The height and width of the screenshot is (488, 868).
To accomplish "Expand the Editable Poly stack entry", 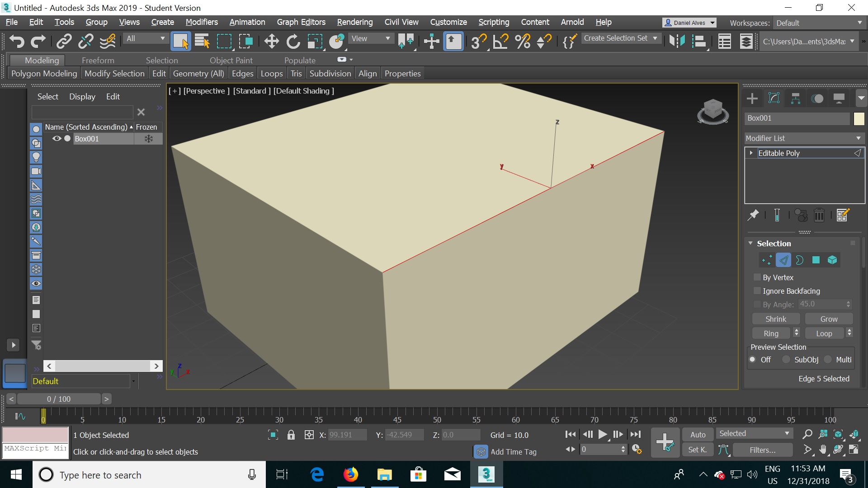I will coord(751,153).
